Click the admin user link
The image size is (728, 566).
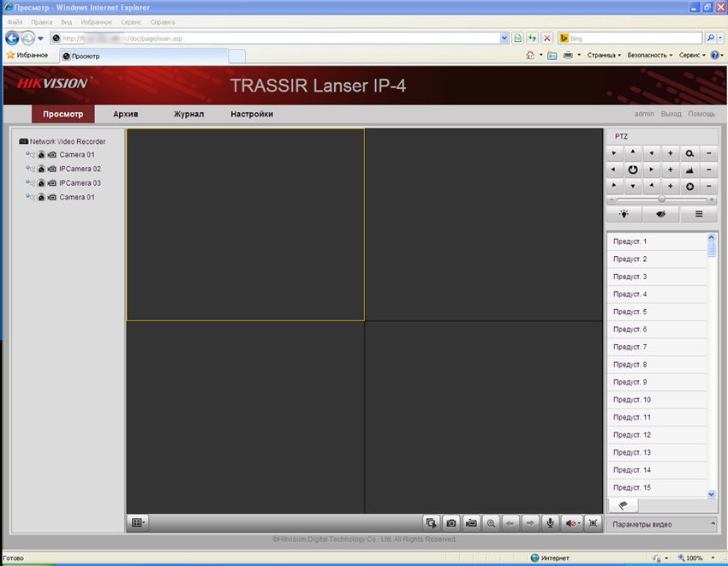pyautogui.click(x=644, y=114)
